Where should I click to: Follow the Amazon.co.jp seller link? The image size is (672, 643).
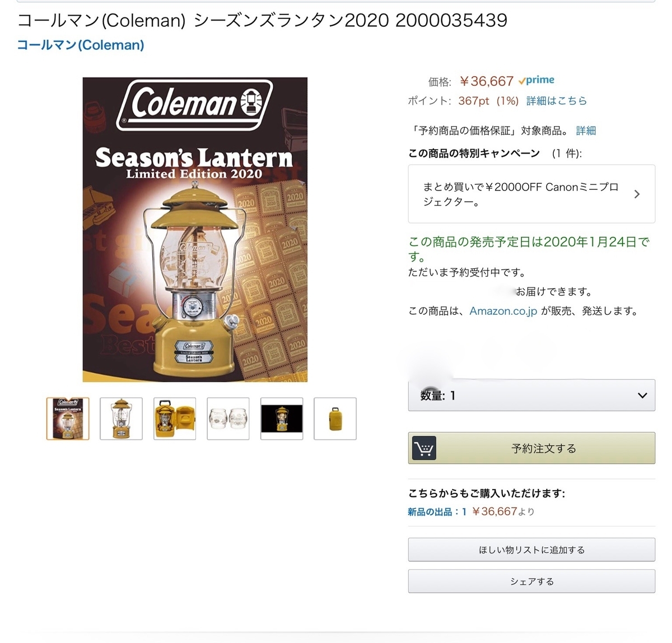tap(503, 311)
